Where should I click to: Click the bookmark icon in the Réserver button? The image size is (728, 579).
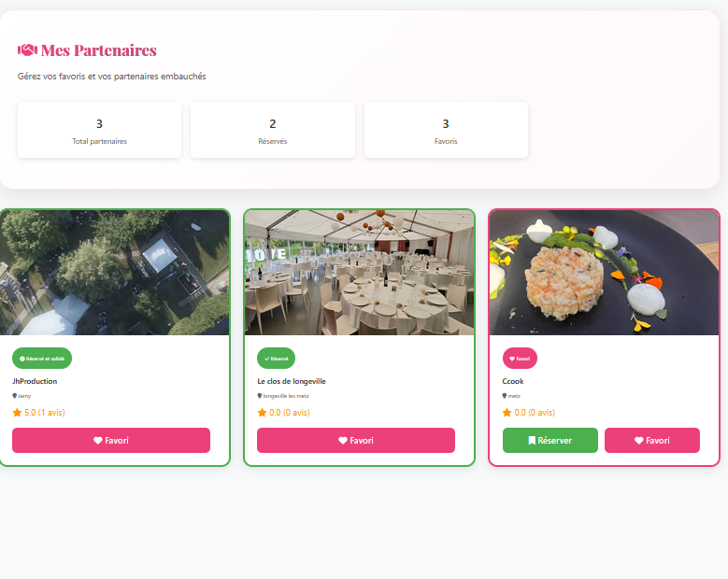[532, 441]
